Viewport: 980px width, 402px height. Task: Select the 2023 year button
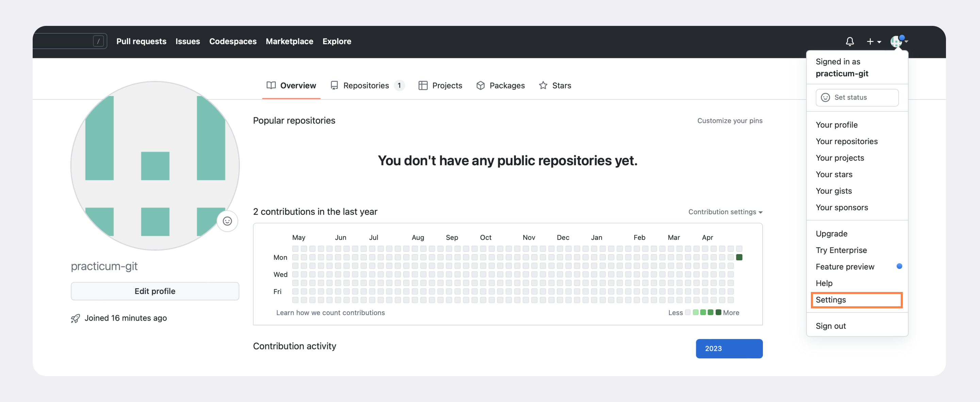click(729, 348)
